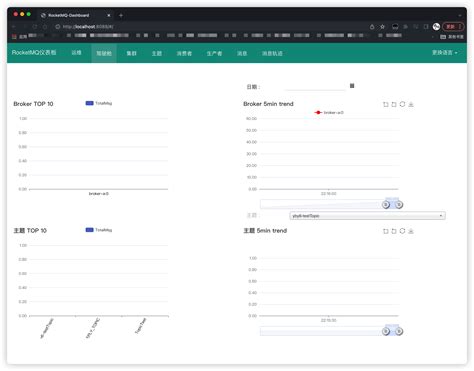
Task: Click the broker-a:0 axis label in Broker TOP 10
Action: point(99,194)
